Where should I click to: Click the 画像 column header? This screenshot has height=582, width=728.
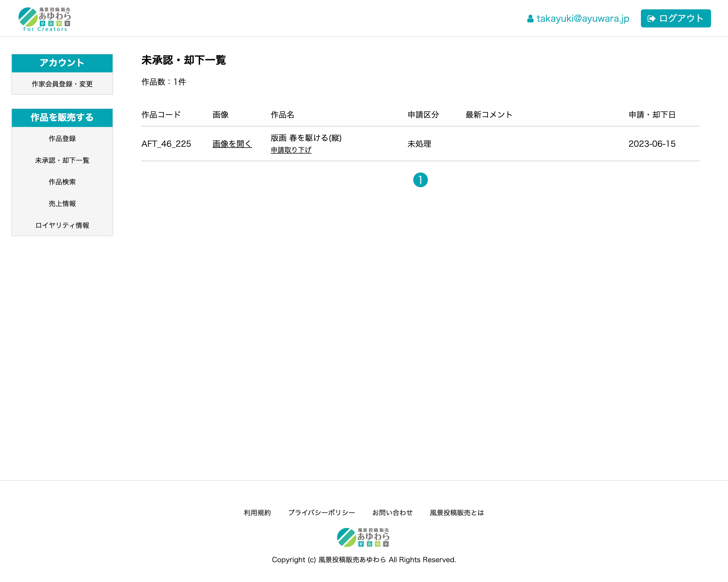point(221,115)
